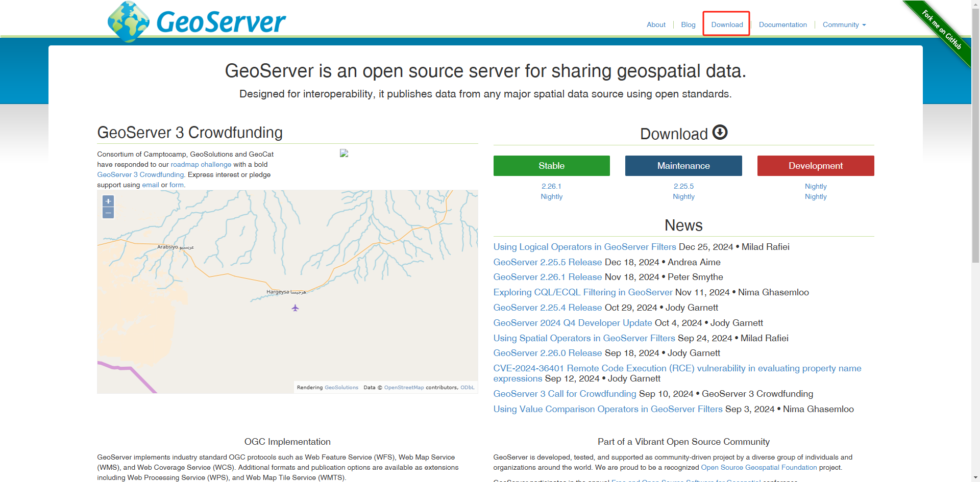Click the email link for pledging support
Image resolution: width=980 pixels, height=482 pixels.
pos(151,185)
